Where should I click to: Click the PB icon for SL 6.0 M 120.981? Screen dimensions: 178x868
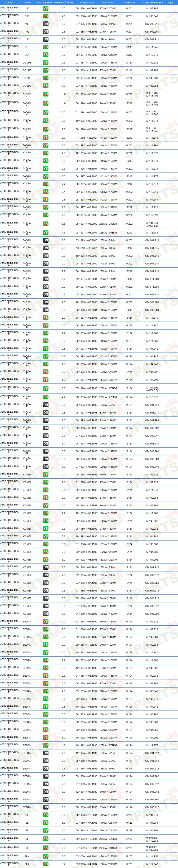[46, 848]
